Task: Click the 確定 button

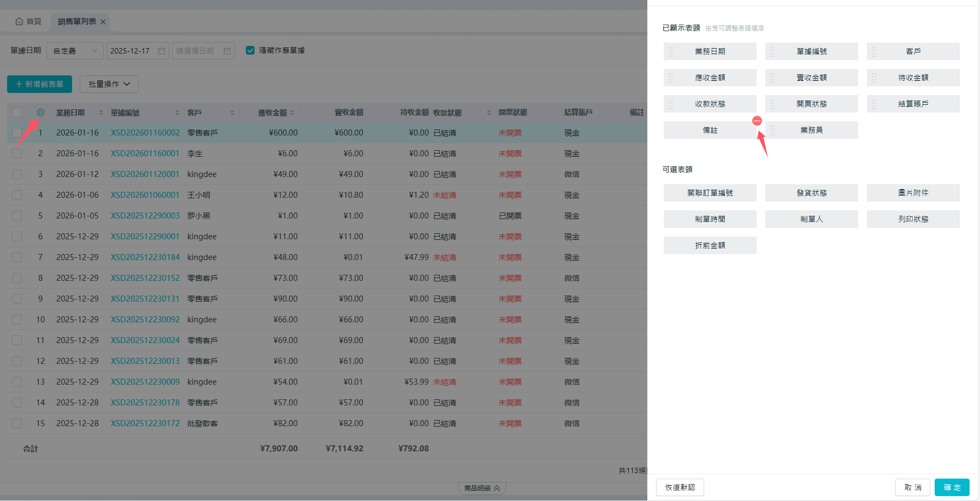Action: (952, 487)
